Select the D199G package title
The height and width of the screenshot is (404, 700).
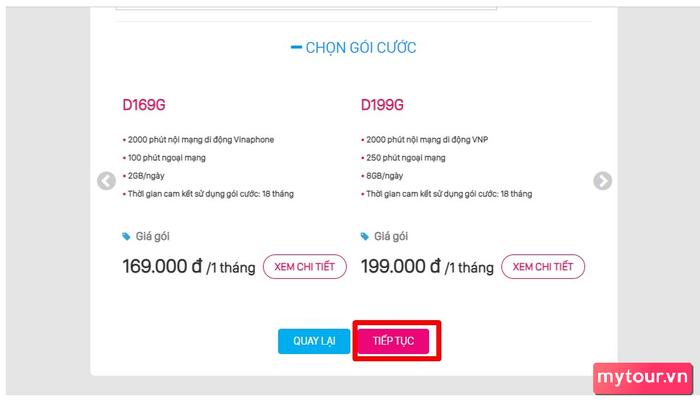pyautogui.click(x=384, y=104)
